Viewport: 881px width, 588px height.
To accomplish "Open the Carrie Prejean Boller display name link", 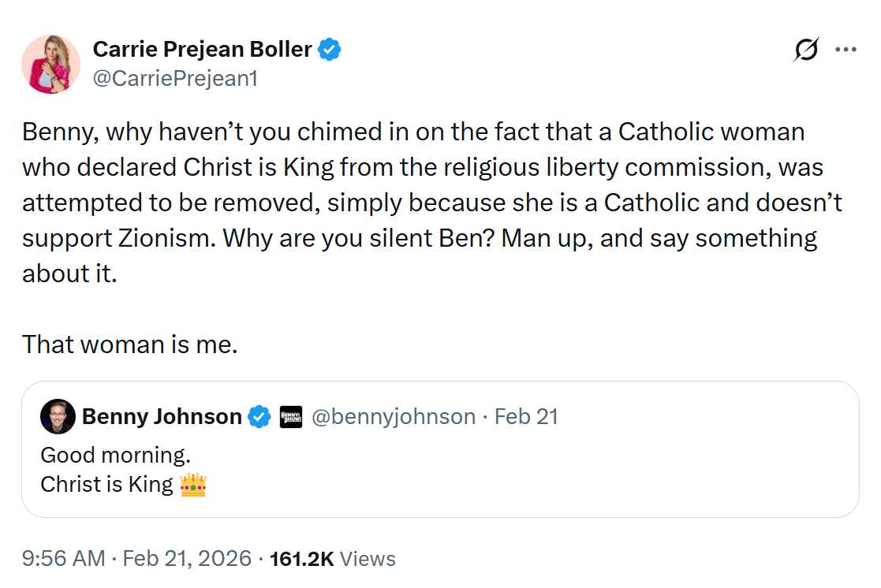I will (x=202, y=50).
